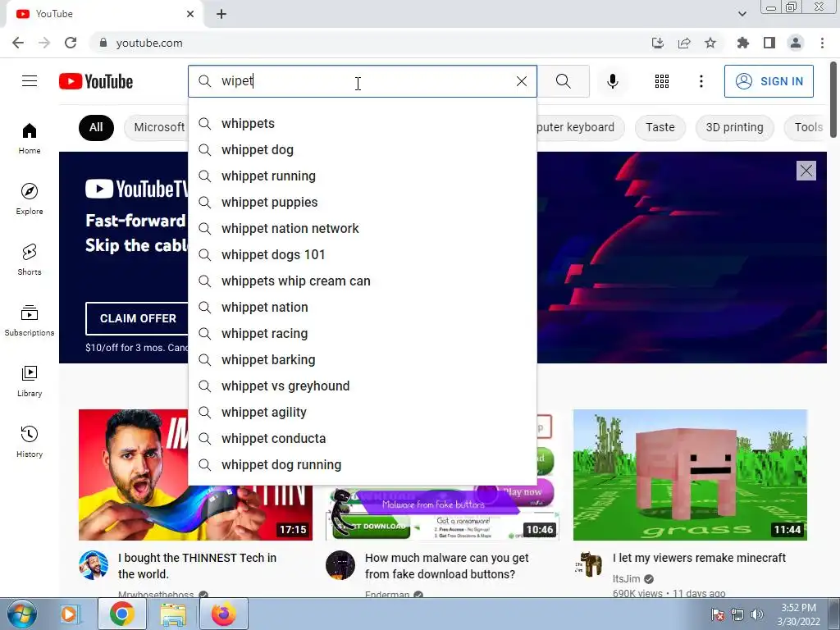Open Chrome three-dot menu

coord(822,43)
